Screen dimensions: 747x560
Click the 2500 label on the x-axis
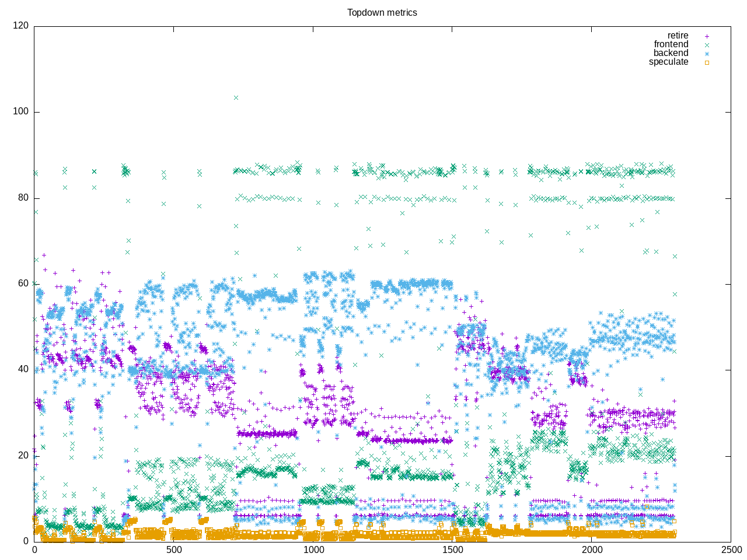pyautogui.click(x=731, y=550)
